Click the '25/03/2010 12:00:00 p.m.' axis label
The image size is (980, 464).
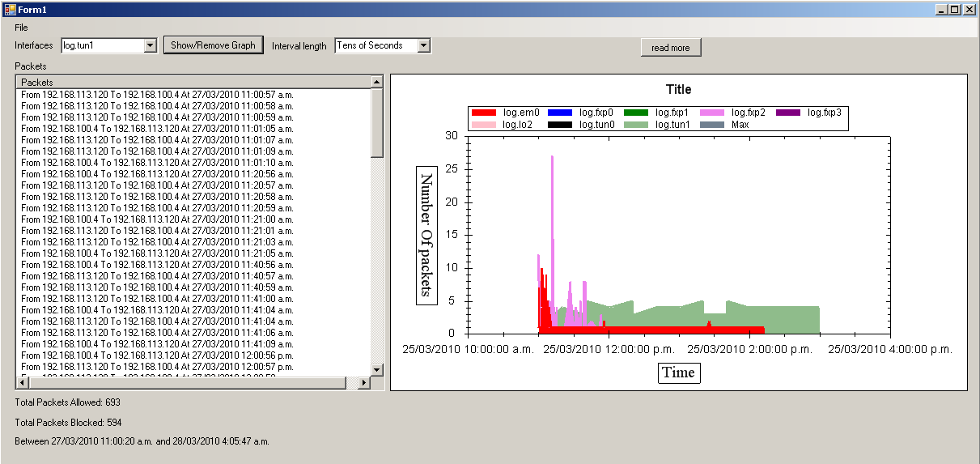pos(608,349)
